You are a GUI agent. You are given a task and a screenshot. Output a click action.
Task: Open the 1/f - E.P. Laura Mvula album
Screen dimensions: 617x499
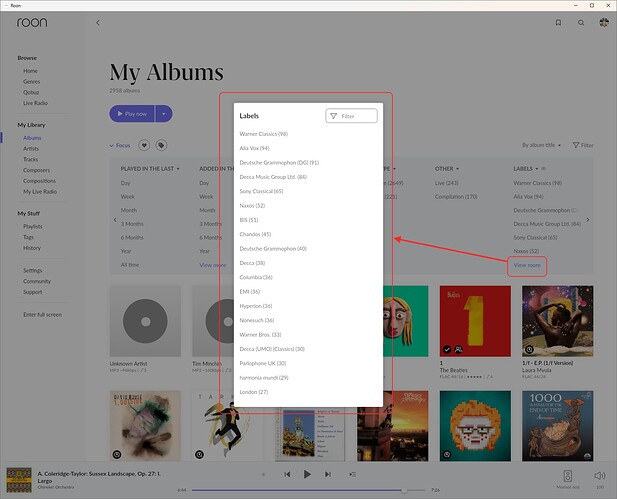point(558,321)
